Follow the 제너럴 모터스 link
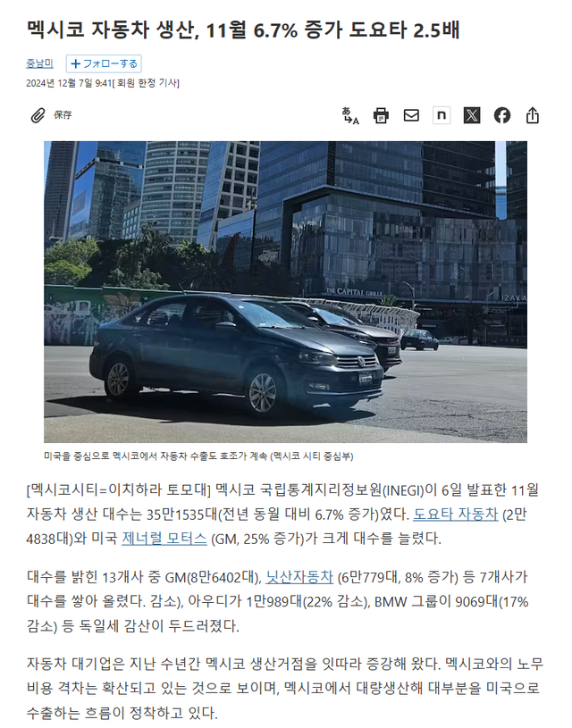Screen dimensions: 572x728 pyautogui.click(x=164, y=539)
